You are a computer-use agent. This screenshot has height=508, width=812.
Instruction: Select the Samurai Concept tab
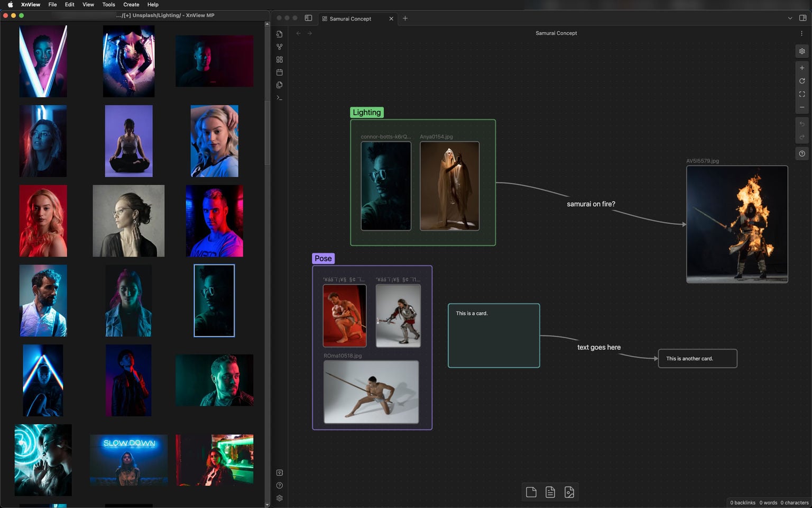coord(350,19)
